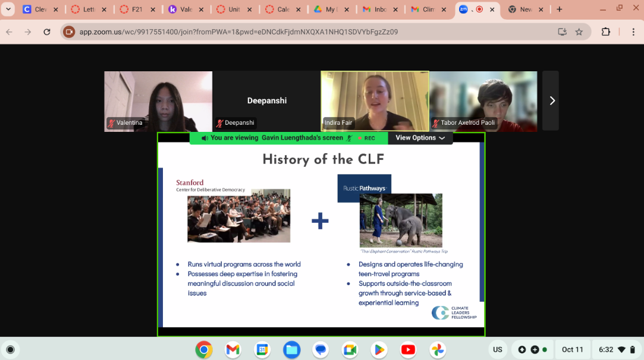Open the Messages chat app icon

(321, 350)
